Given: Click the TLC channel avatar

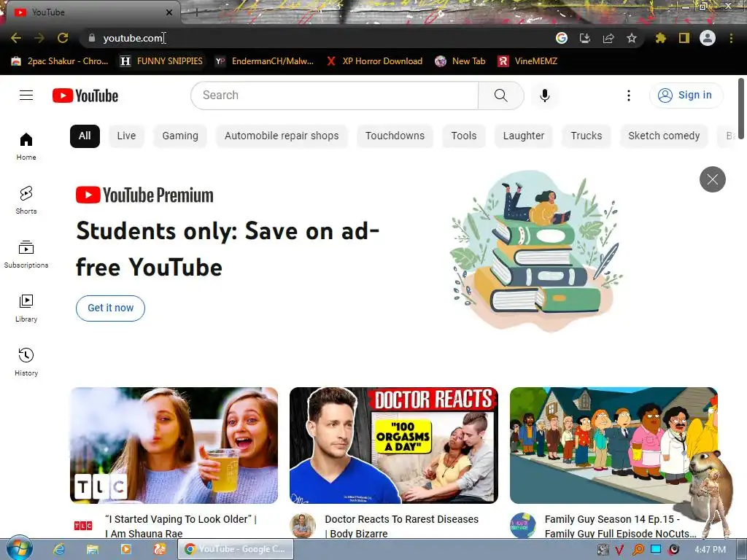Looking at the screenshot, I should (x=83, y=525).
